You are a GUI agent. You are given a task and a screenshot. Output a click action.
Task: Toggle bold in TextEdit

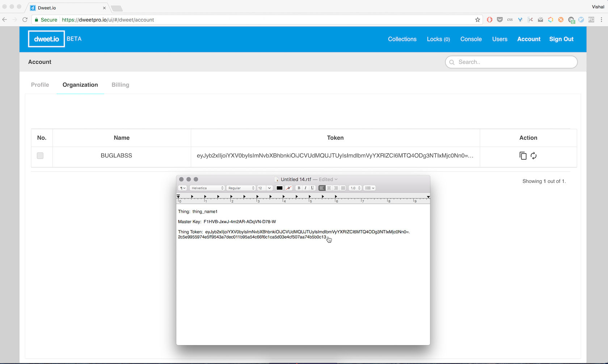tap(299, 188)
